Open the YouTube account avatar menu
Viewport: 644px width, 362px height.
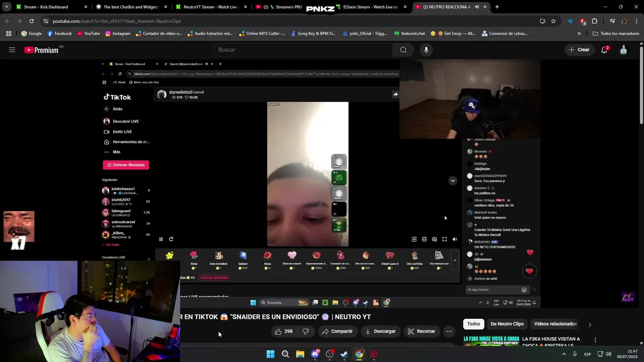point(623,50)
